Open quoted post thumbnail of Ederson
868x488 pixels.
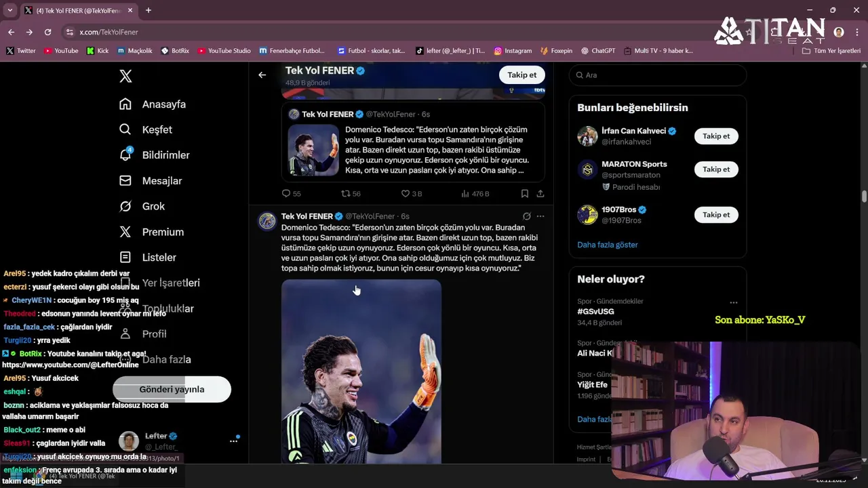tap(313, 150)
